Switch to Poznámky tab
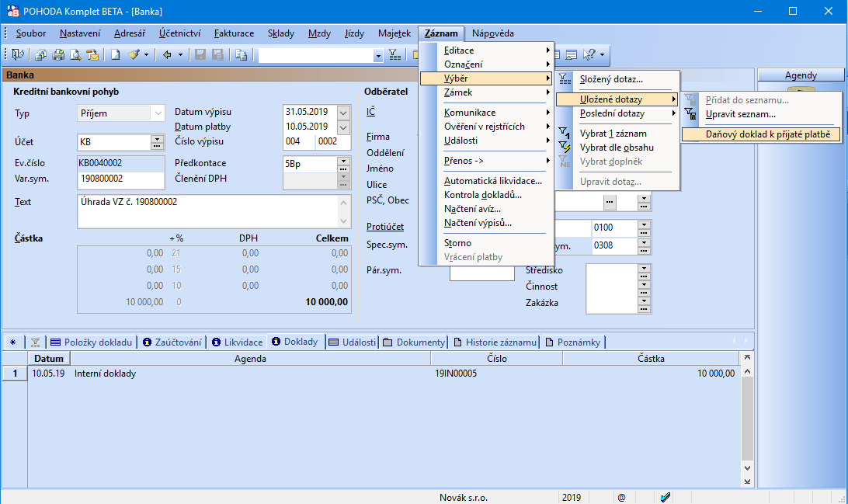The image size is (848, 504). pos(573,342)
